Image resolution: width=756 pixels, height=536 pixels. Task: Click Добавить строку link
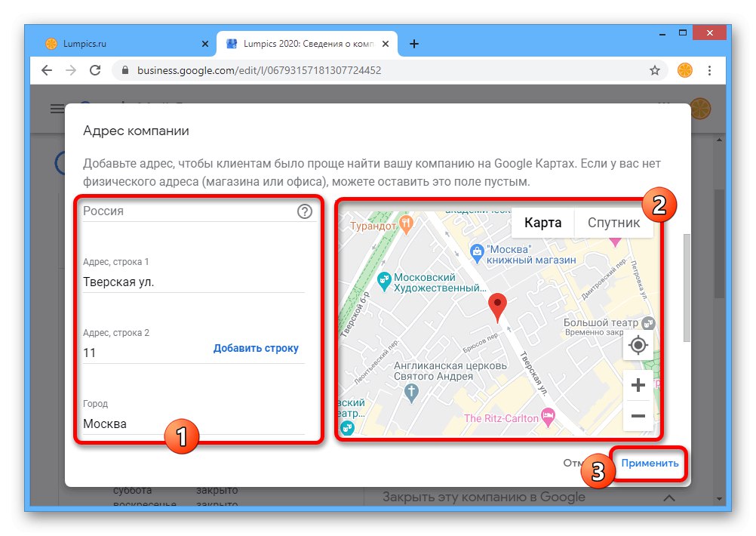tap(256, 348)
